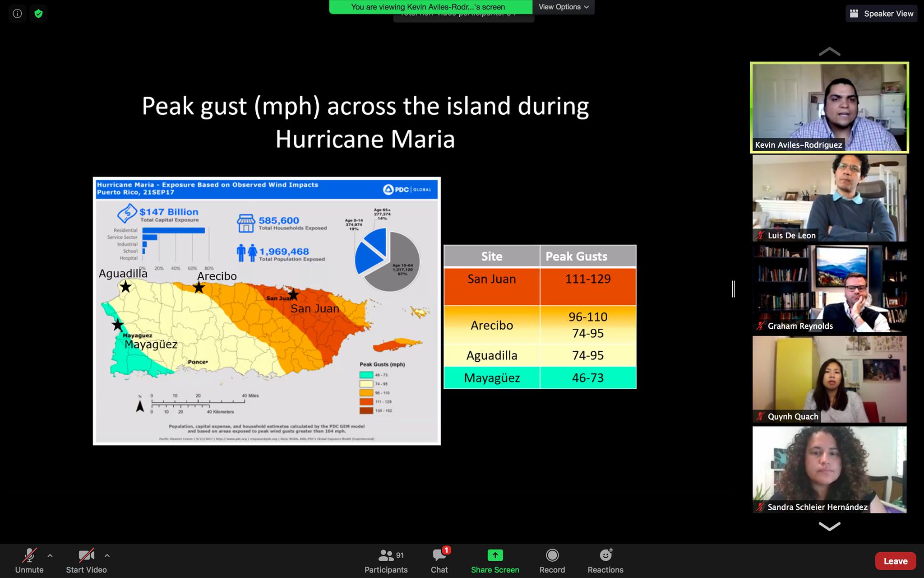
Task: Click the 48-73 teal legend swatch
Action: tap(366, 375)
